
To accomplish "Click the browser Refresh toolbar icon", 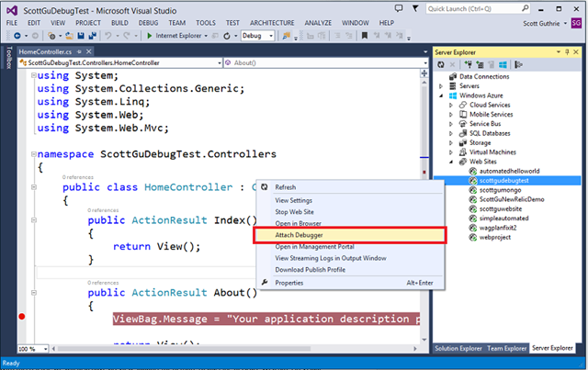I will 227,36.
